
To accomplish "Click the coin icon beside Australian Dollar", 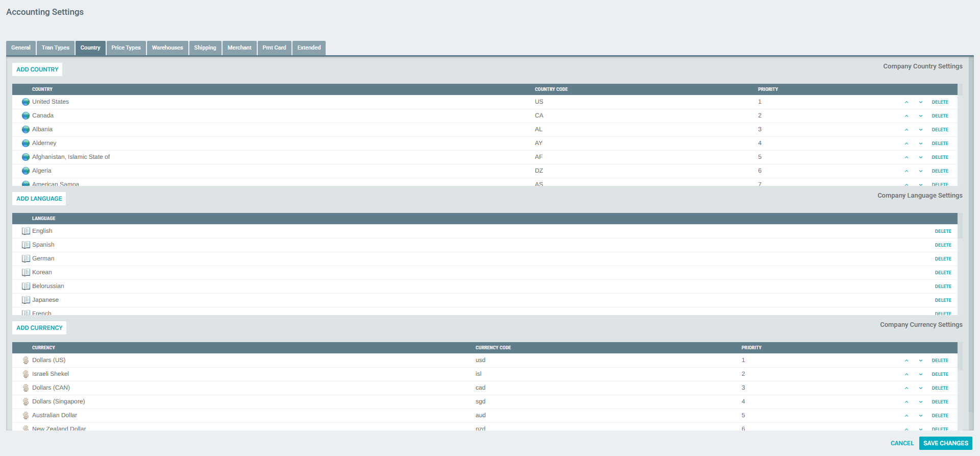I will click(26, 416).
